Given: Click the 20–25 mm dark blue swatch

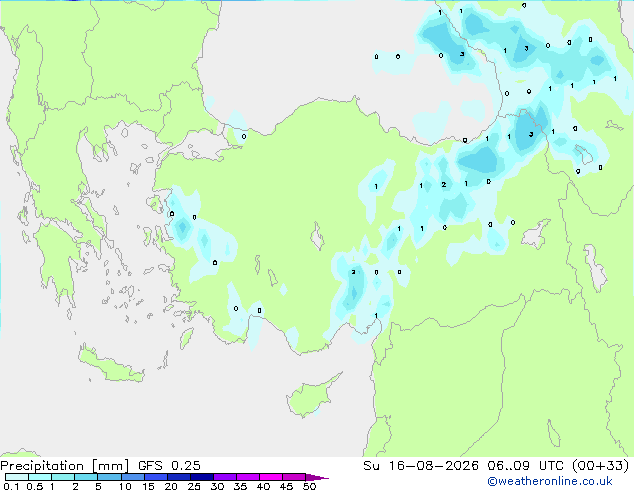Looking at the screenshot, I should [178, 477].
